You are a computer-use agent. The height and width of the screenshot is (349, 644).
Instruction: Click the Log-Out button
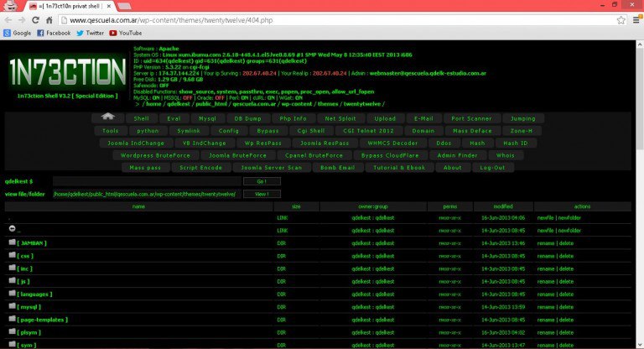(x=492, y=168)
